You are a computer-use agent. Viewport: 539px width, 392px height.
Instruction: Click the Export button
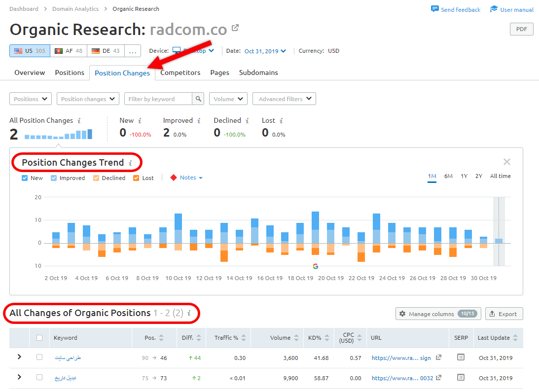503,314
